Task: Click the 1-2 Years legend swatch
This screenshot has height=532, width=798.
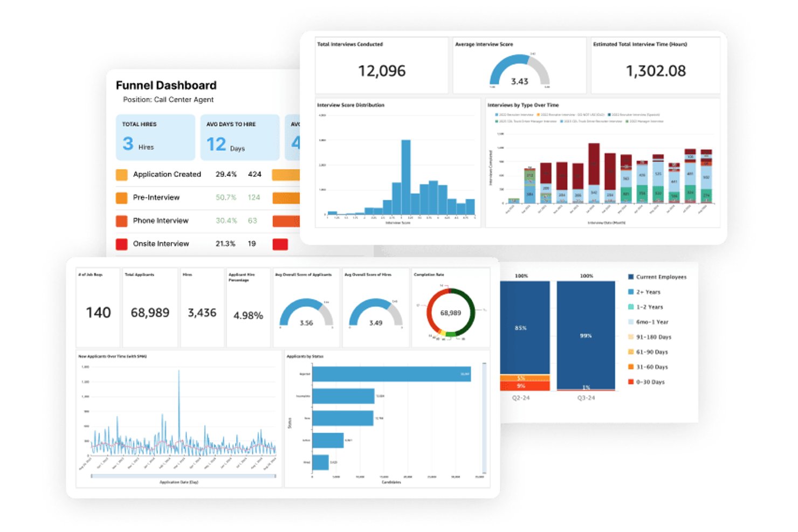Action: pos(631,307)
